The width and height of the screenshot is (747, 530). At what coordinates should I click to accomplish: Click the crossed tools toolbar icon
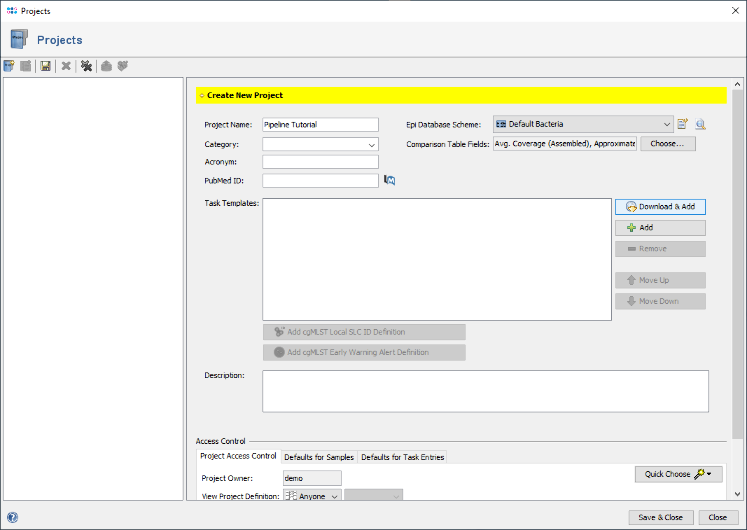pos(87,66)
